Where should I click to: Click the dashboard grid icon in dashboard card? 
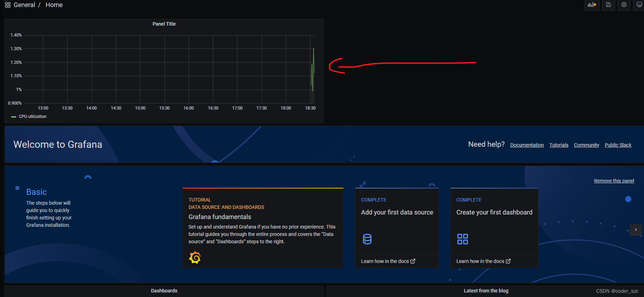[463, 239]
